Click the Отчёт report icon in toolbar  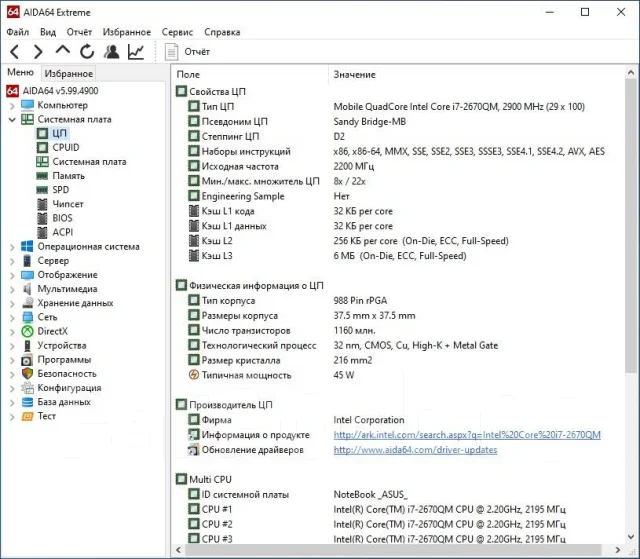(171, 52)
